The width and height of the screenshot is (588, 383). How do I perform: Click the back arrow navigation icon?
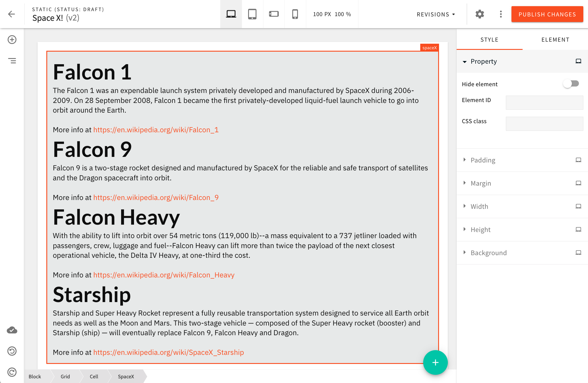click(11, 14)
